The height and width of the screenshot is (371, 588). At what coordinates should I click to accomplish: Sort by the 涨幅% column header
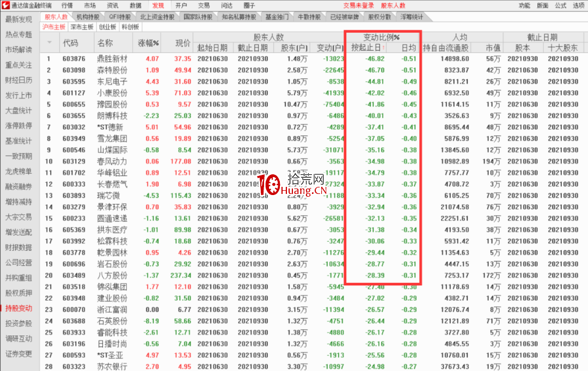click(x=149, y=42)
